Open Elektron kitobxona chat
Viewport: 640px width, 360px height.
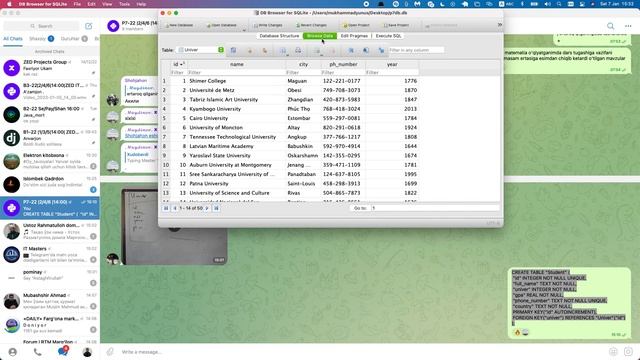[50, 161]
